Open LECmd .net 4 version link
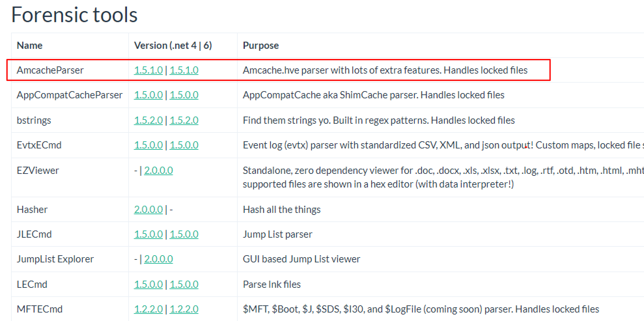 148,284
